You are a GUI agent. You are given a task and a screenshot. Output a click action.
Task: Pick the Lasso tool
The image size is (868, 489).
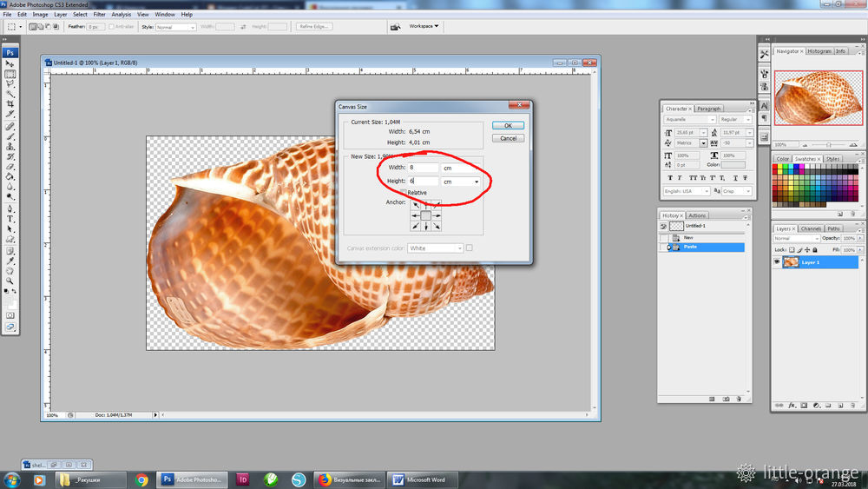point(10,84)
